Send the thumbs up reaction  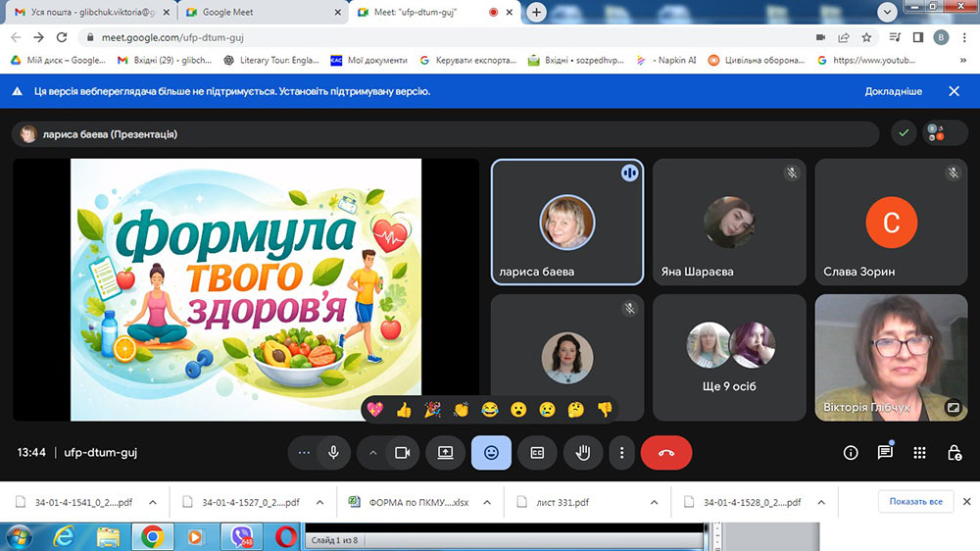(404, 410)
